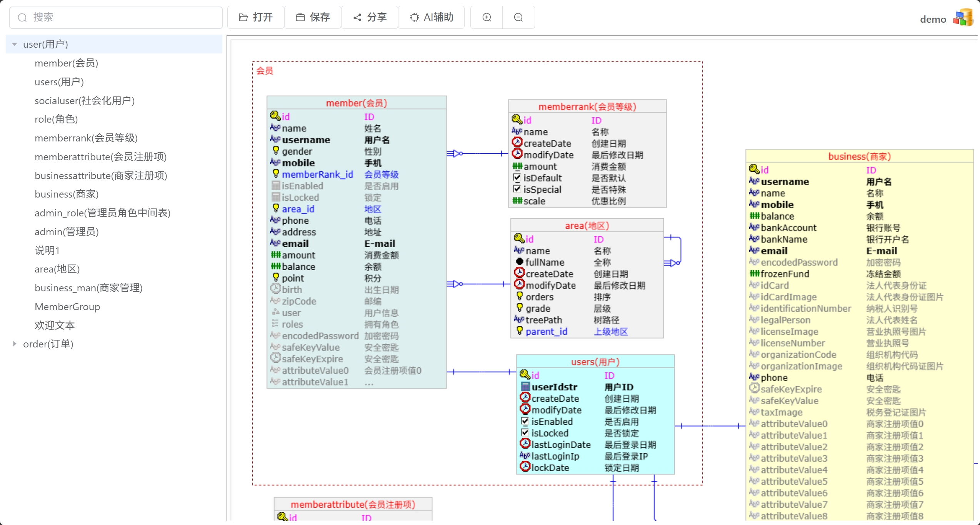Click the isSpecial checkbox in memberrank table
980x525 pixels.
tap(517, 189)
